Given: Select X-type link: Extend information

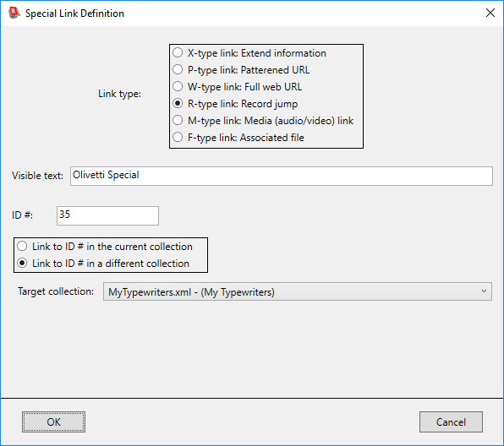Looking at the screenshot, I should [249, 53].
